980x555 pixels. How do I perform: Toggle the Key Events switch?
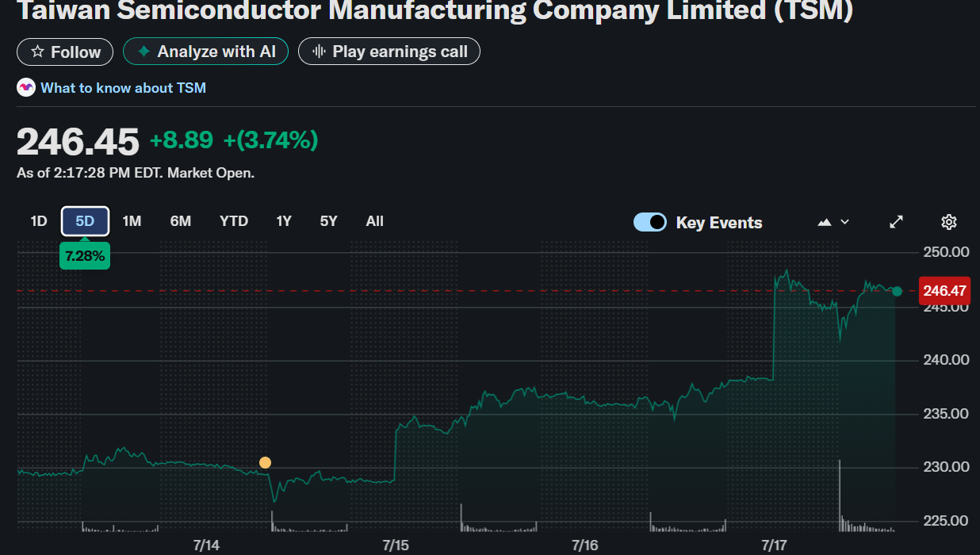[650, 222]
